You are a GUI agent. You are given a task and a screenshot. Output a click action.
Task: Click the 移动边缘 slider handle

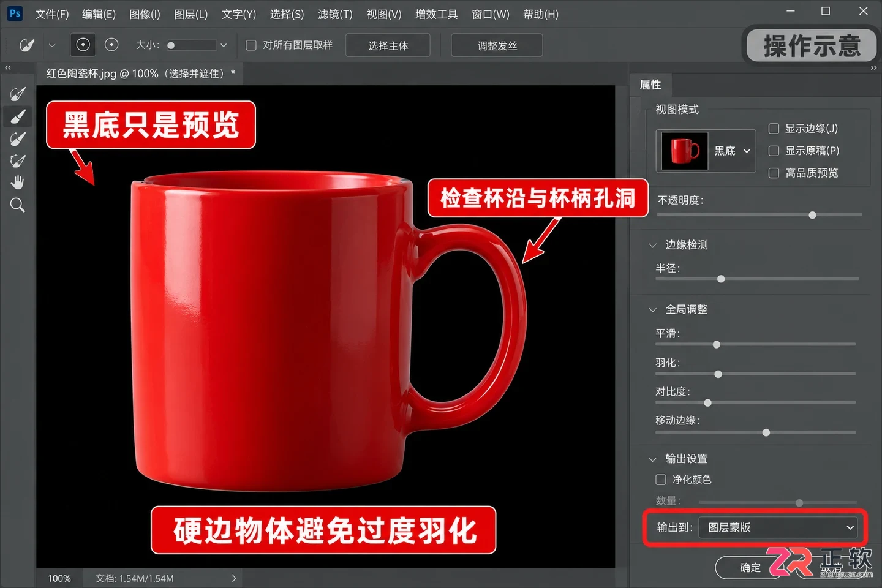tap(766, 432)
